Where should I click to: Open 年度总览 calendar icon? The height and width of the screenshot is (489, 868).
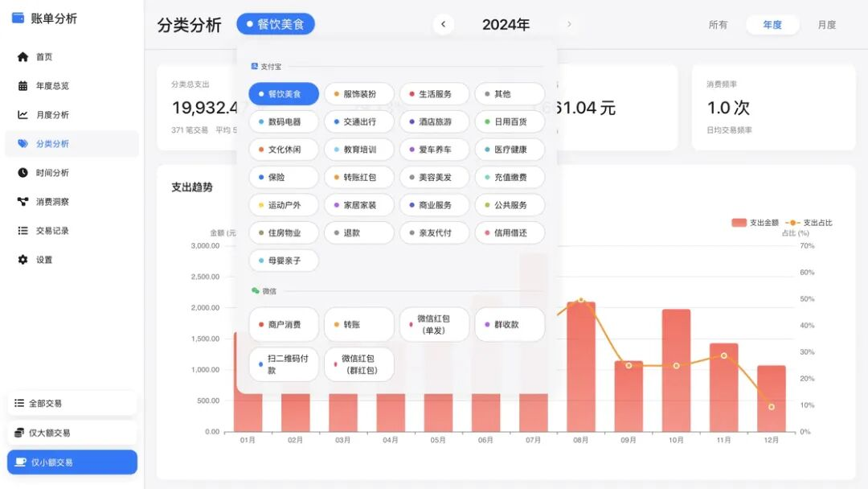[x=23, y=86]
